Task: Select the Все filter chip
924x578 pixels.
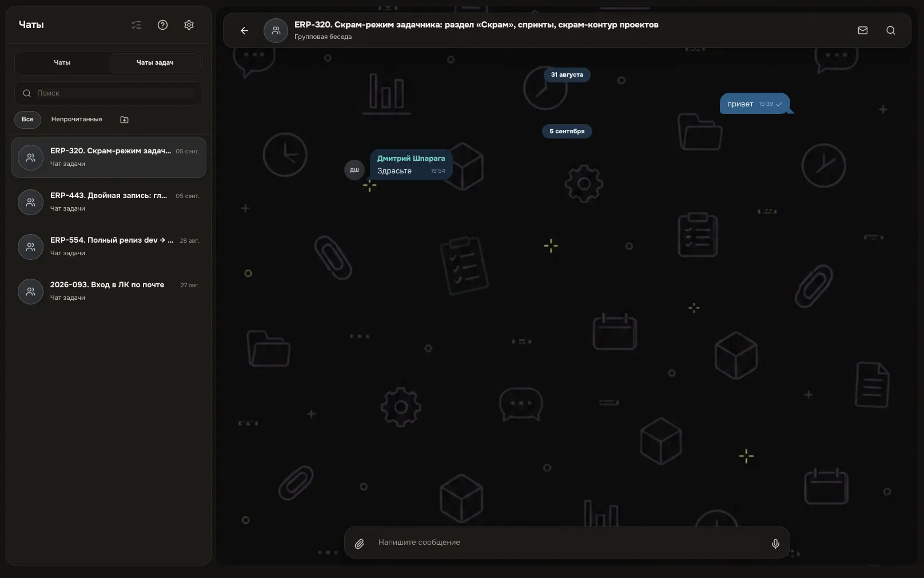Action: coord(27,119)
